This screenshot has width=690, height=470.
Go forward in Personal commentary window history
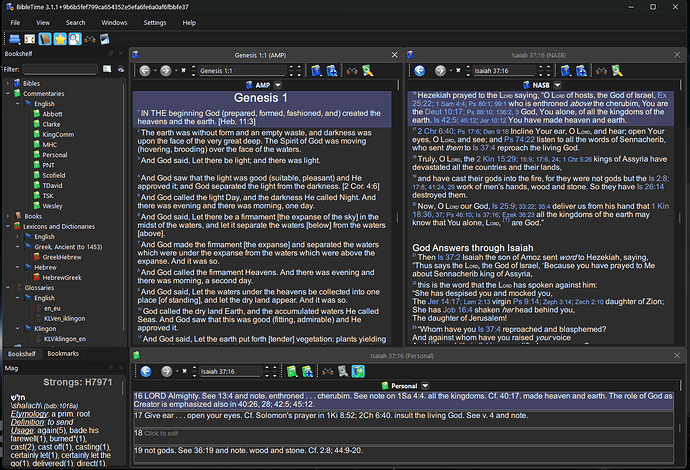tap(166, 371)
